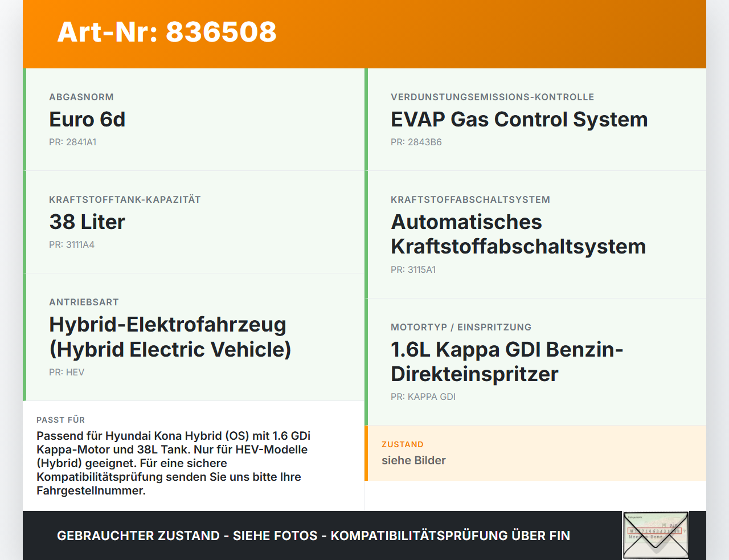Select EVAP Gas Control System text

point(519,119)
